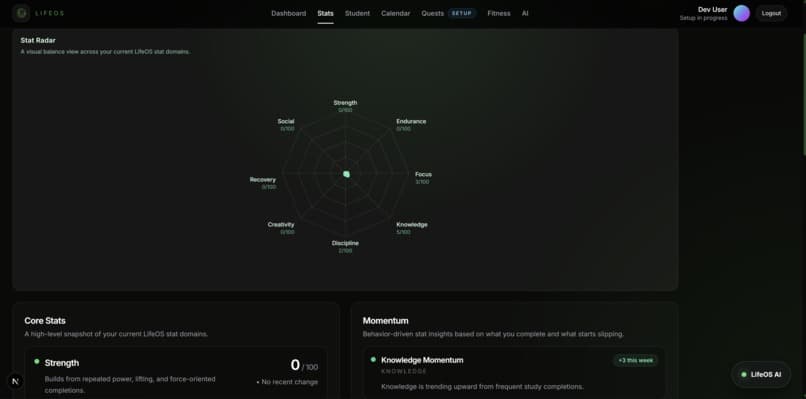Click the Core Stats heading
The image size is (806, 399).
click(x=45, y=321)
